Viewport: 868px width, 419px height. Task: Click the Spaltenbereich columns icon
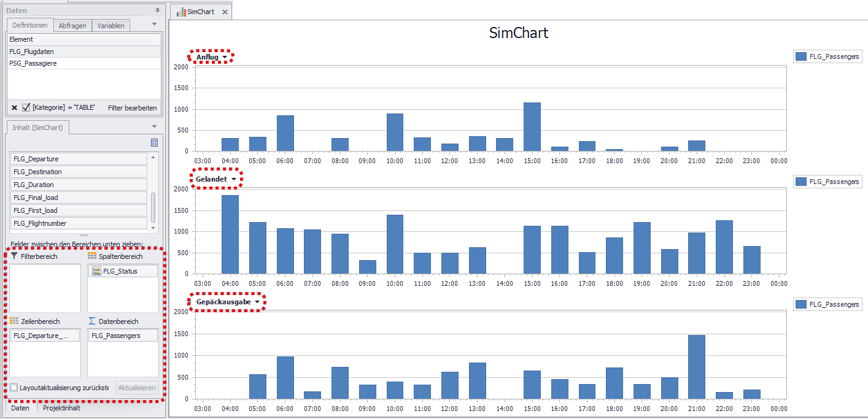click(x=92, y=256)
